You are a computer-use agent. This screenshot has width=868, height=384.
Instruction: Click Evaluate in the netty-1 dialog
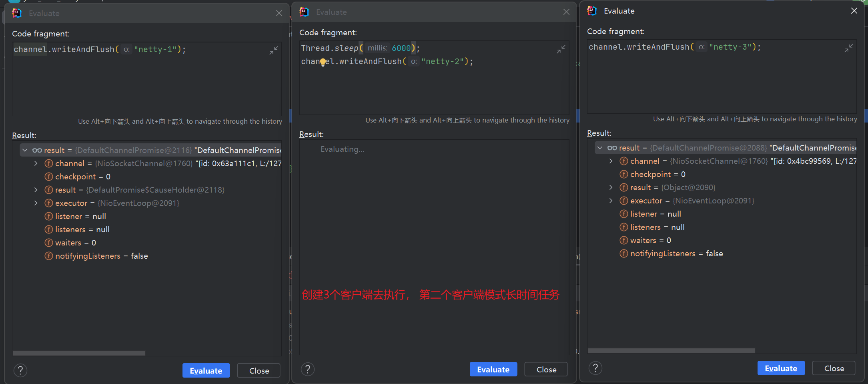(x=206, y=370)
